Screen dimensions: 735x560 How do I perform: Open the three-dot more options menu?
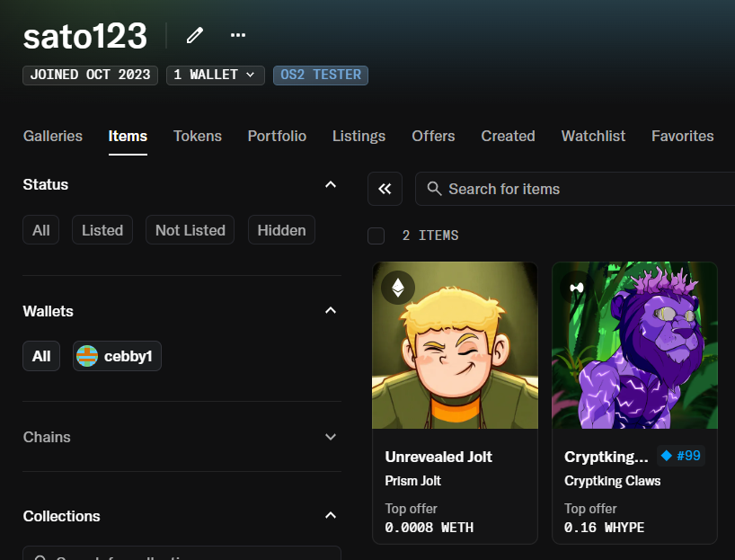point(238,35)
